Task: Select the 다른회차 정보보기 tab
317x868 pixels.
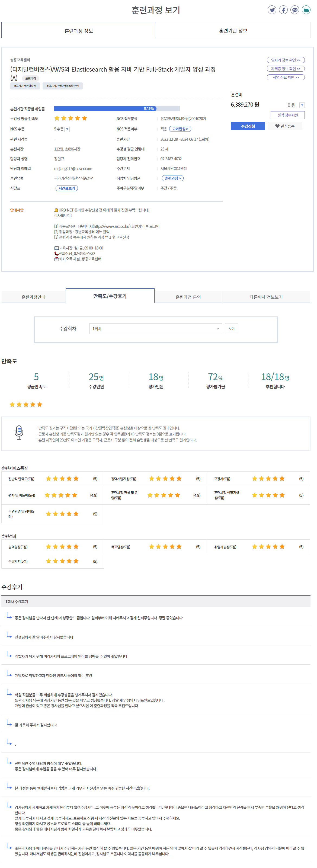Action: coord(266,297)
